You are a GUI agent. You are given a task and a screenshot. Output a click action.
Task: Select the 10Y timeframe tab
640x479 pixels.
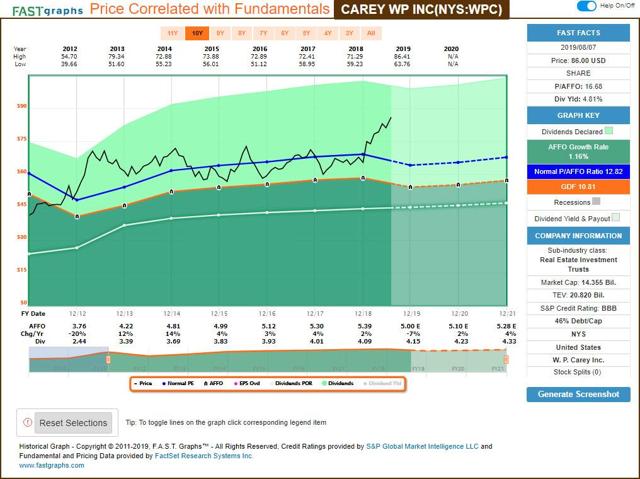(197, 33)
